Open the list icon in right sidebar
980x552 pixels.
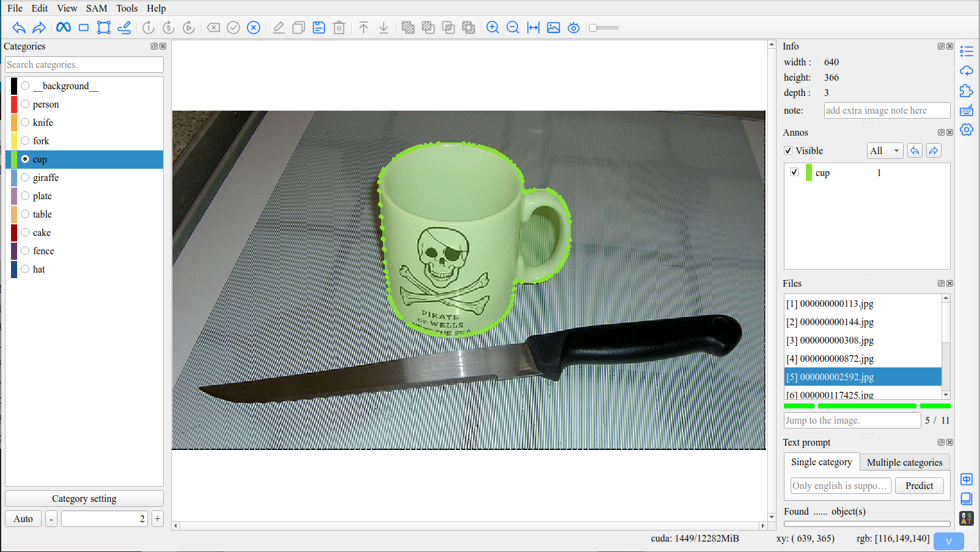[x=967, y=51]
